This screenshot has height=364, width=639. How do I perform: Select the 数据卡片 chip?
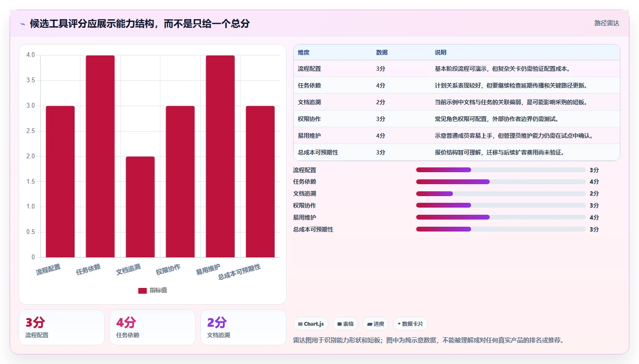click(410, 324)
